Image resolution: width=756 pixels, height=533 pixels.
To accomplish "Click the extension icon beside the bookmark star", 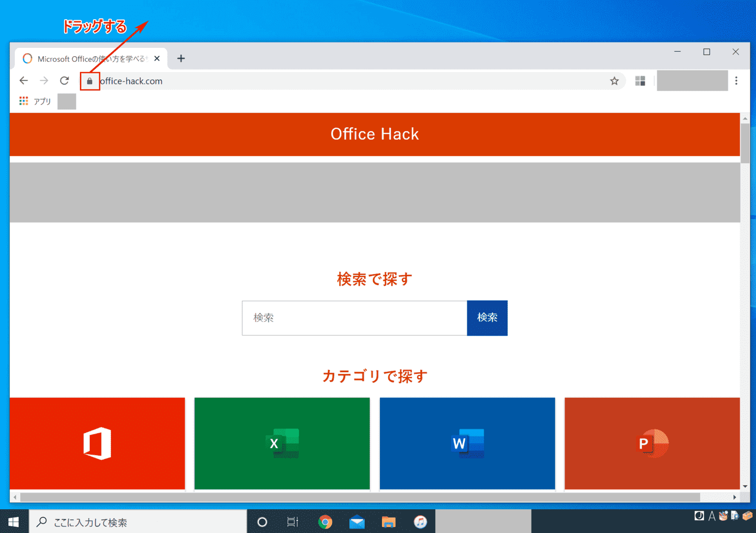I will point(640,81).
